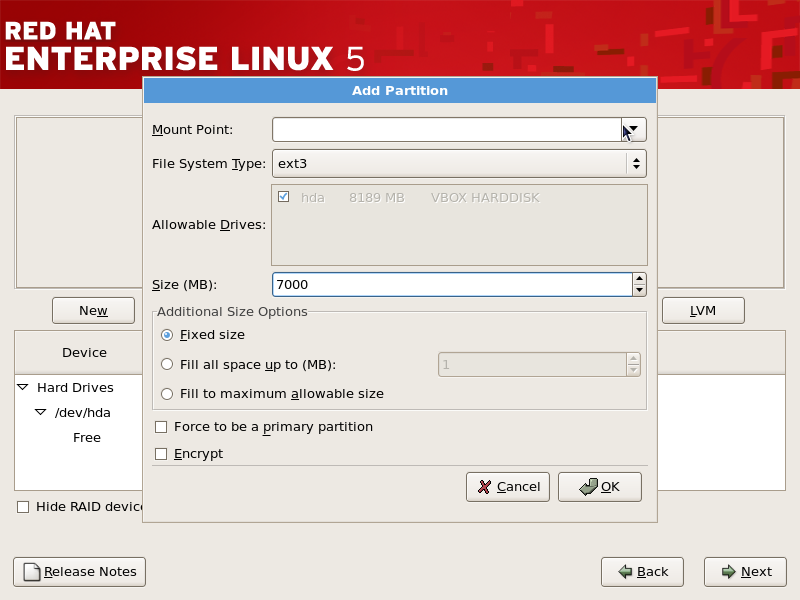
Task: Increase partition size with the up arrow
Action: 639,279
